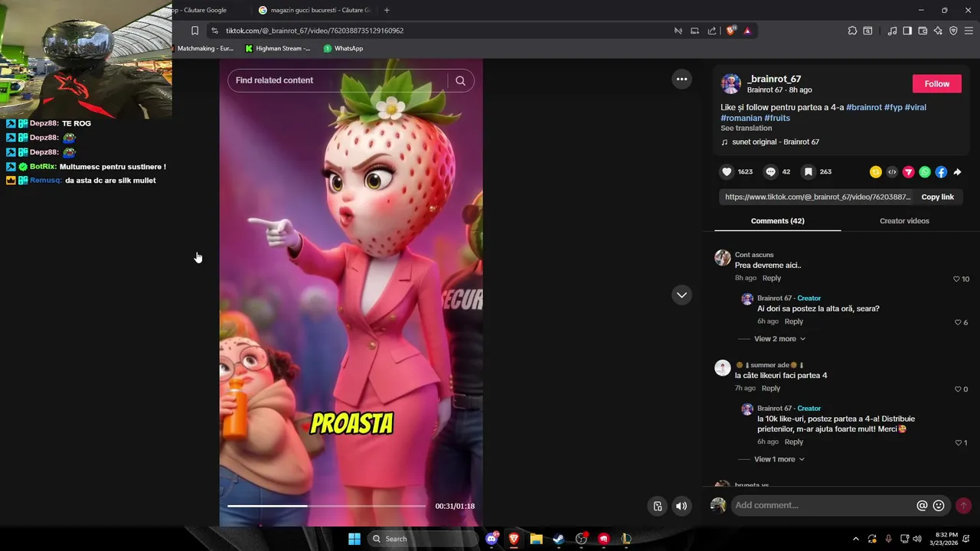980x551 pixels.
Task: Open comments via speech bubble icon
Action: [x=771, y=172]
